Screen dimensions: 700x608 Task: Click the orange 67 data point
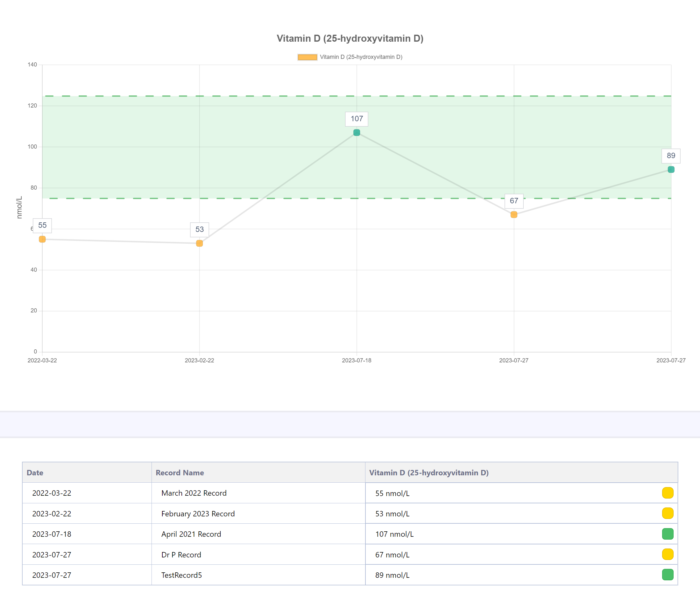click(514, 214)
